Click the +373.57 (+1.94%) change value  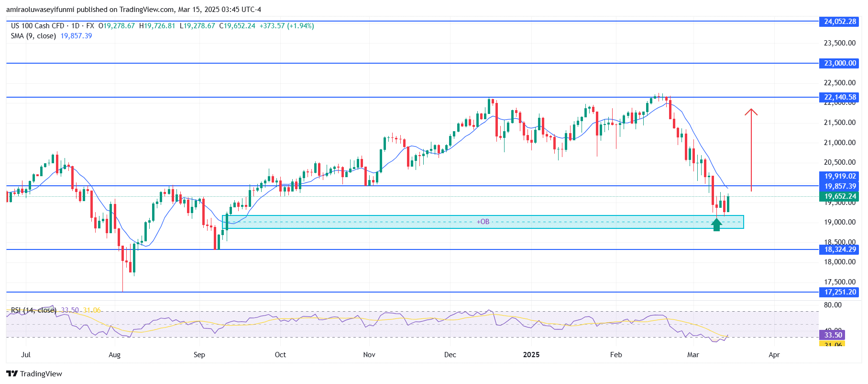tap(286, 26)
